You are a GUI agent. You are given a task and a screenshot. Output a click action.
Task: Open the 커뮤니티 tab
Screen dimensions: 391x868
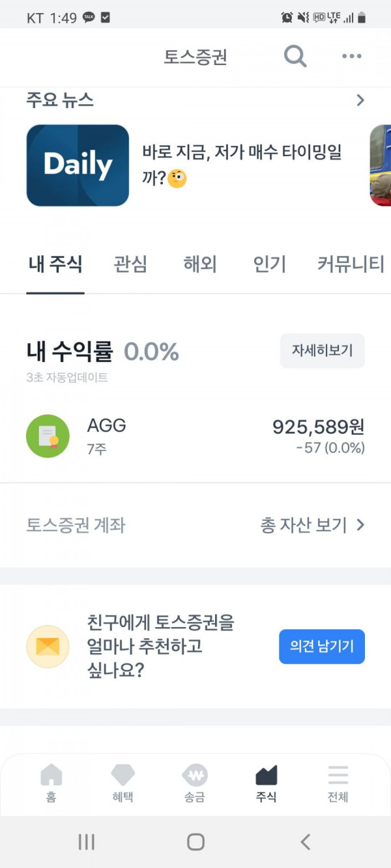pyautogui.click(x=351, y=264)
